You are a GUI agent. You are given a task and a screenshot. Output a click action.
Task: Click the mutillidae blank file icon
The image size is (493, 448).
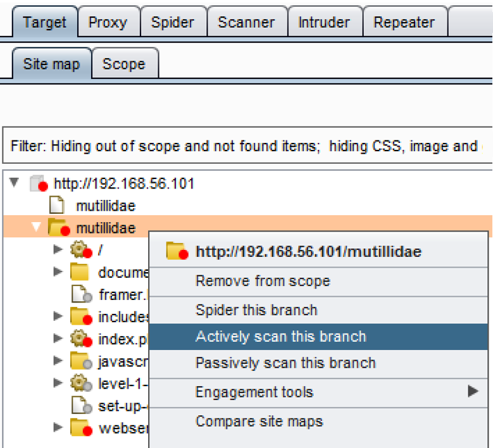click(58, 206)
